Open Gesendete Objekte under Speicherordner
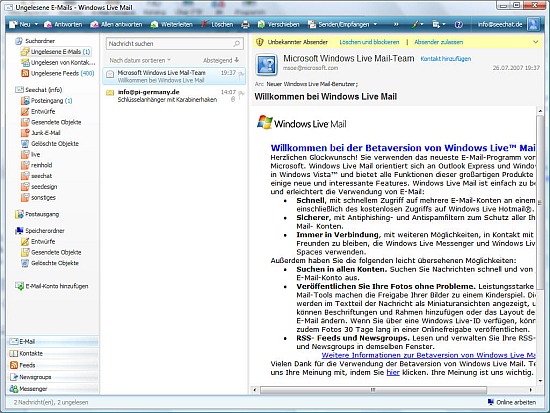 [51, 253]
